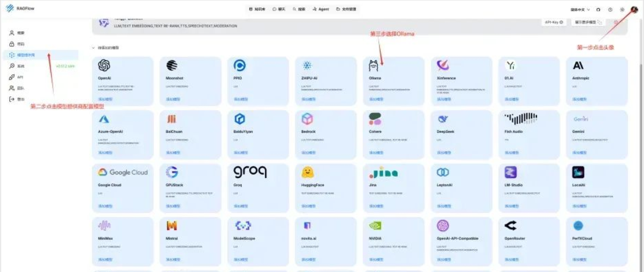Click the Jina logo
The height and width of the screenshot is (272, 644).
pos(383,172)
